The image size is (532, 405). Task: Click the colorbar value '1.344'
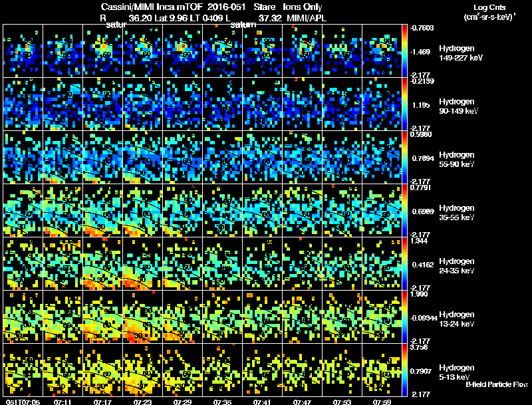(x=420, y=241)
